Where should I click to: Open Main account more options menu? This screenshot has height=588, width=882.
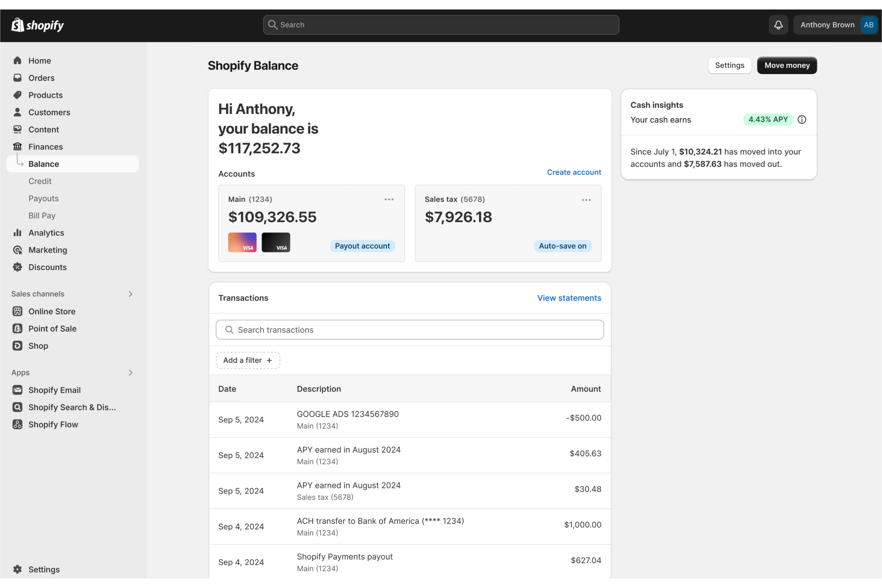coord(389,199)
